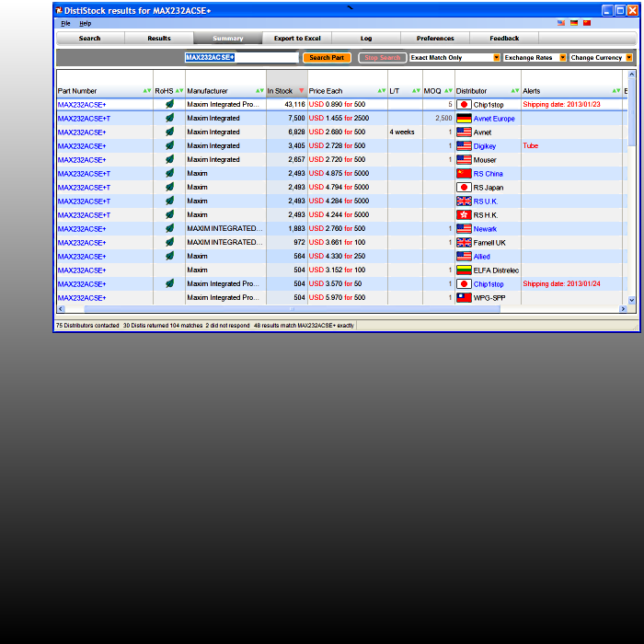This screenshot has width=644, height=644.
Task: Open the Digikey distributor link
Action: pyautogui.click(x=485, y=146)
